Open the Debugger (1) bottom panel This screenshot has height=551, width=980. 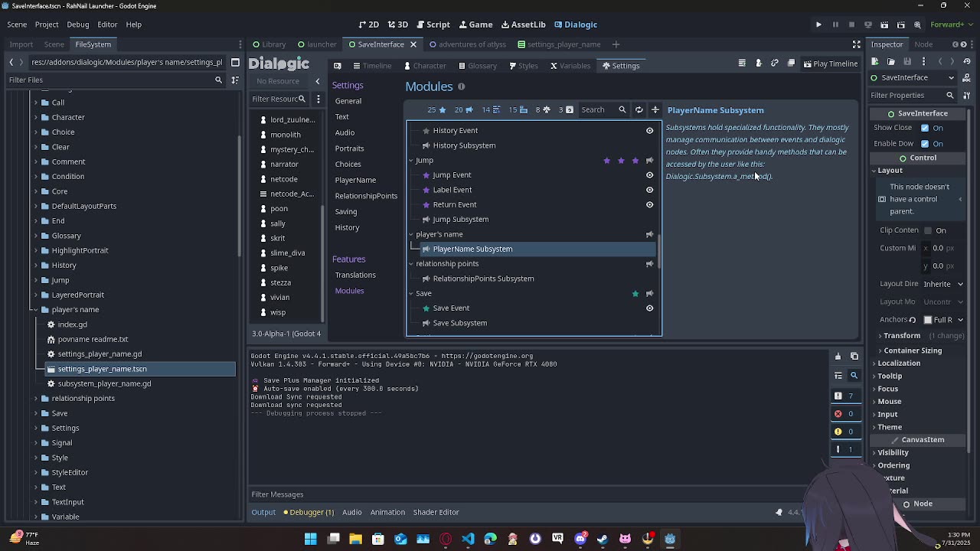coord(309,512)
